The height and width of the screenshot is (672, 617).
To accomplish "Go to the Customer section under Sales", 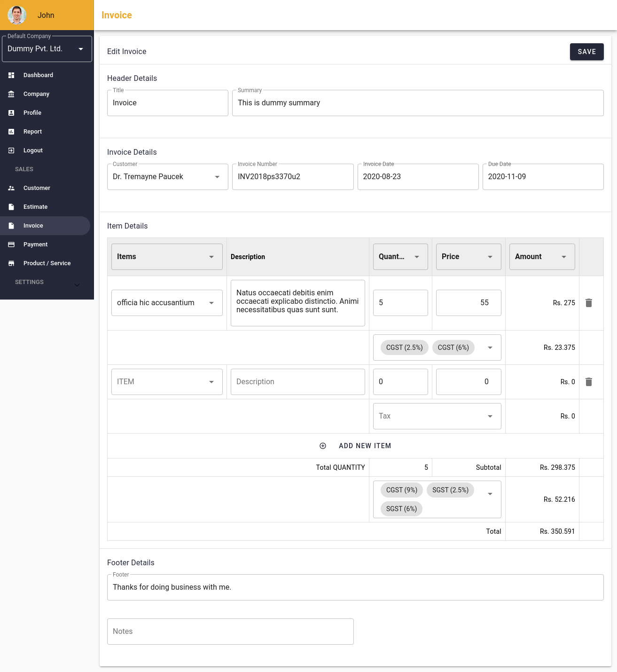I will pyautogui.click(x=36, y=188).
